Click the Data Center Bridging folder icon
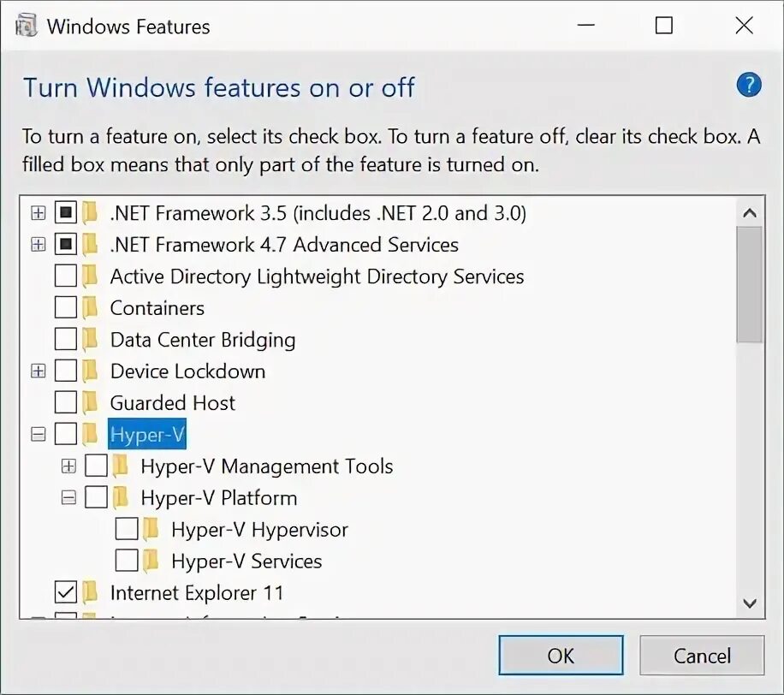The image size is (784, 695). pyautogui.click(x=90, y=340)
